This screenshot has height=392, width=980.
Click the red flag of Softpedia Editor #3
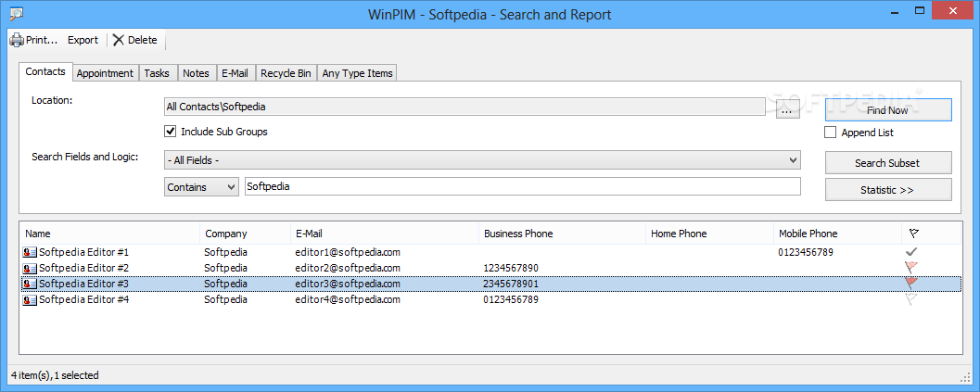tap(912, 284)
